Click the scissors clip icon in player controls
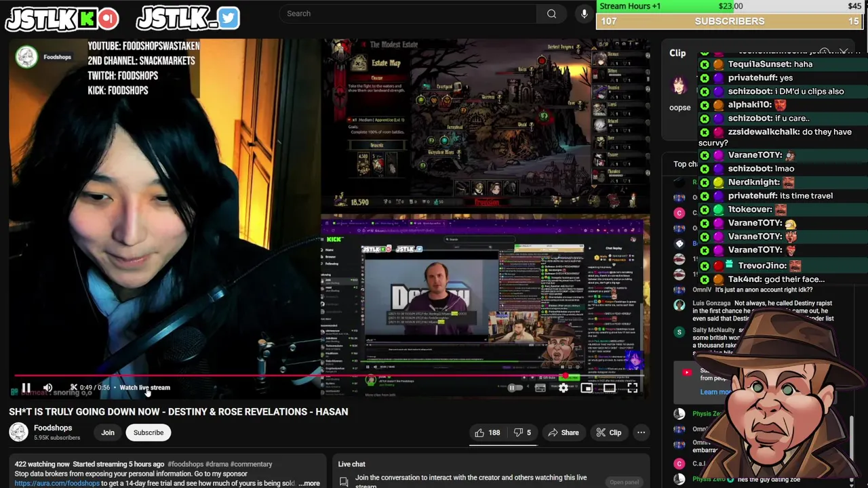868x488 pixels. 73,388
